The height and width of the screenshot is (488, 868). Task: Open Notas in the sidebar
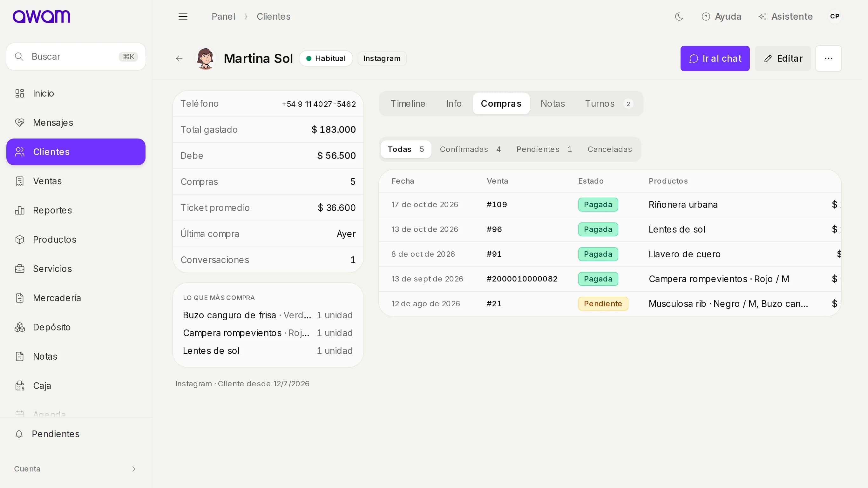[76, 356]
